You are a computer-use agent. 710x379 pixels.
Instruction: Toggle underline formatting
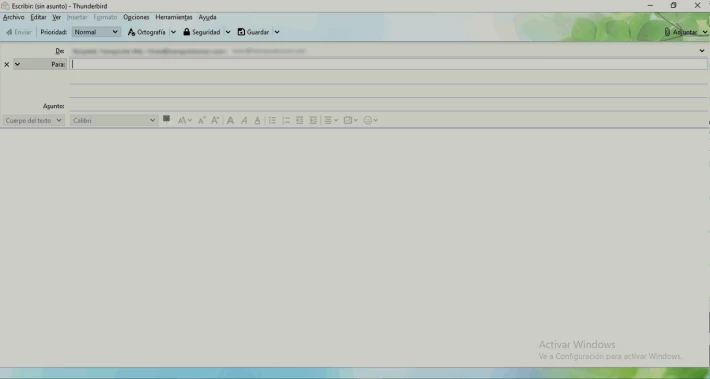click(x=257, y=120)
